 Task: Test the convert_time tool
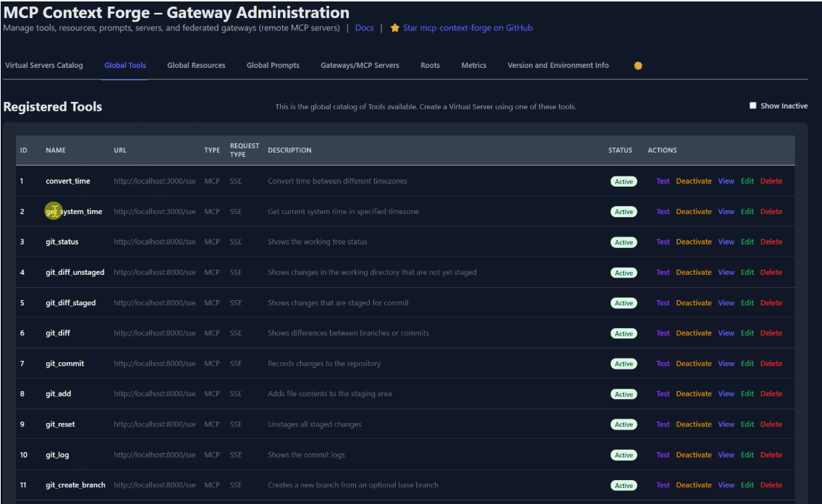[663, 181]
